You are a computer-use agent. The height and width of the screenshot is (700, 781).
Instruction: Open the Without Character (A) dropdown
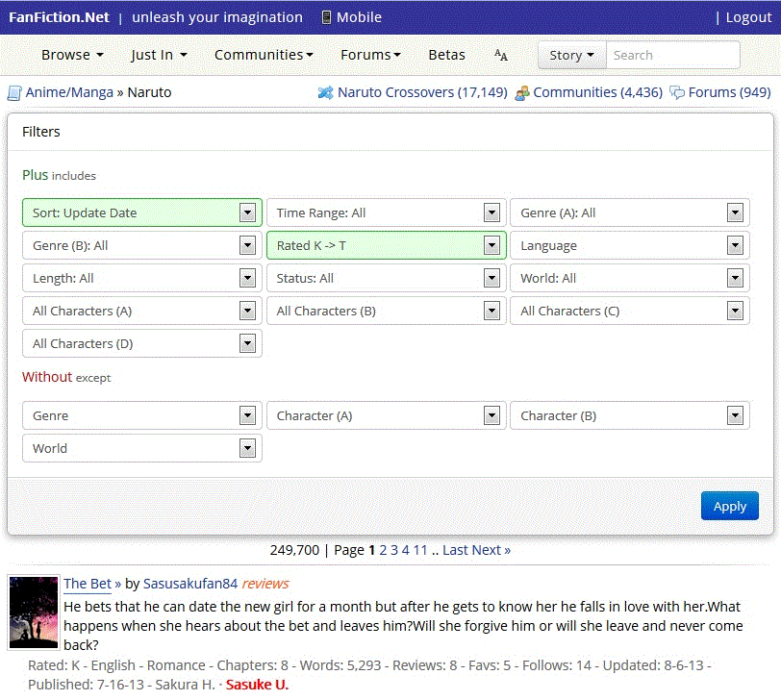[386, 415]
